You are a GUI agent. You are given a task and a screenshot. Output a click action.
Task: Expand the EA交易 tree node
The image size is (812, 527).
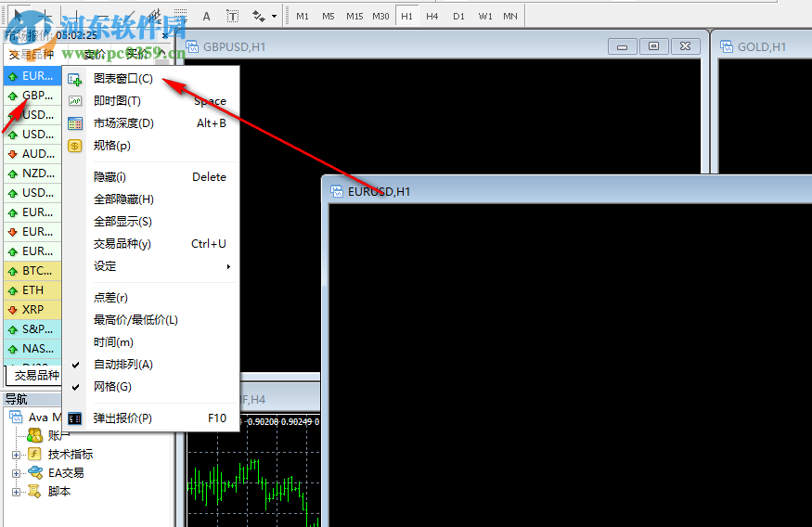(x=16, y=473)
